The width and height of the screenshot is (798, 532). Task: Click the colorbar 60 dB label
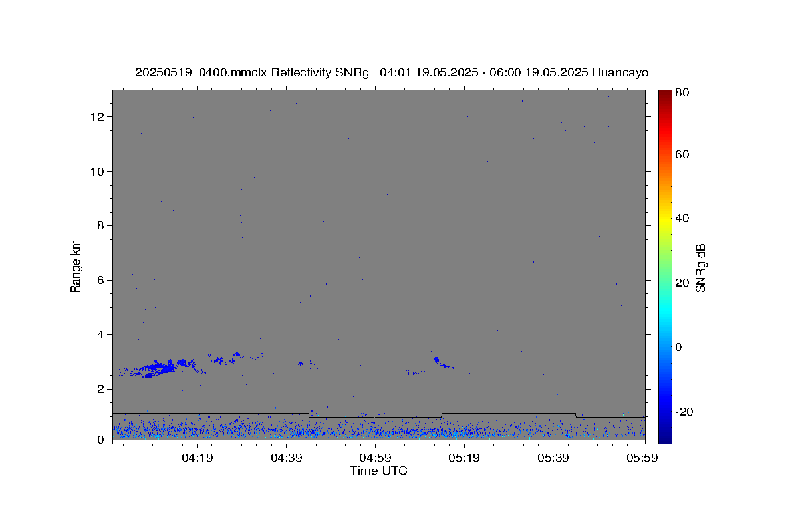(682, 154)
